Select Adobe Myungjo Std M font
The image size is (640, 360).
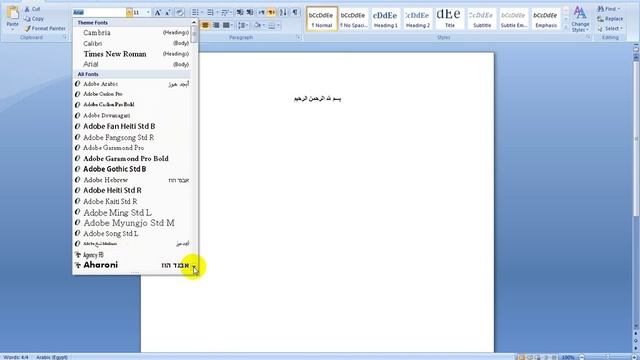pos(132,223)
